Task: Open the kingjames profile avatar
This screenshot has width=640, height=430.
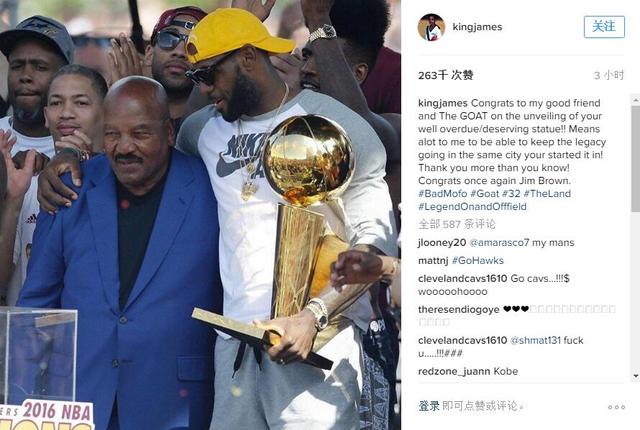Action: pos(431,27)
